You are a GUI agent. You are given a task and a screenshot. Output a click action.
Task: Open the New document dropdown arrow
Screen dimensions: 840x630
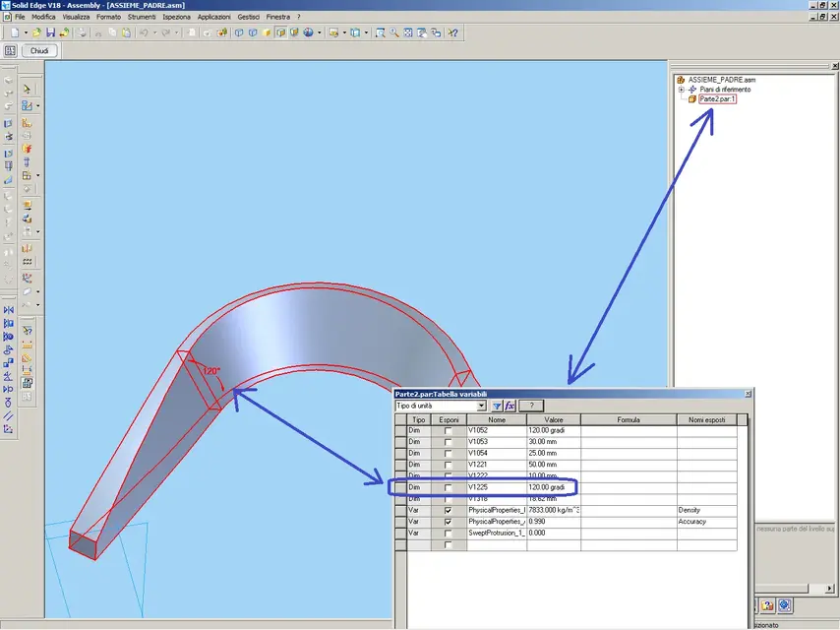(25, 32)
